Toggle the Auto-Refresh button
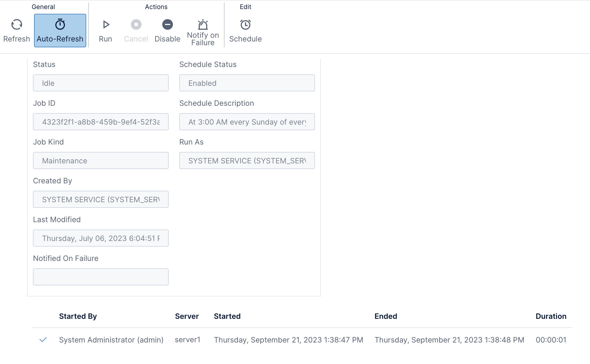This screenshot has height=364, width=590. (60, 31)
